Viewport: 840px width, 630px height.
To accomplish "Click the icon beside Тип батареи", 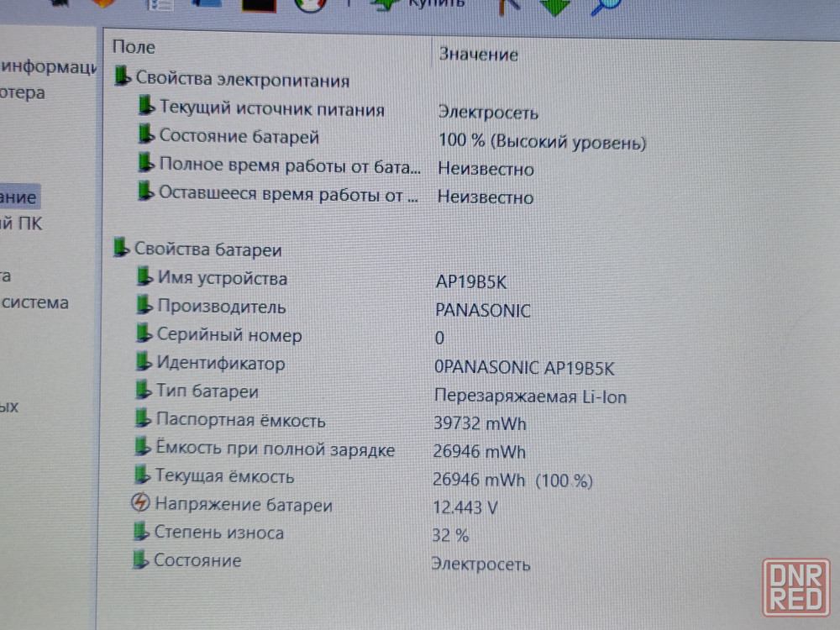I will click(x=143, y=391).
